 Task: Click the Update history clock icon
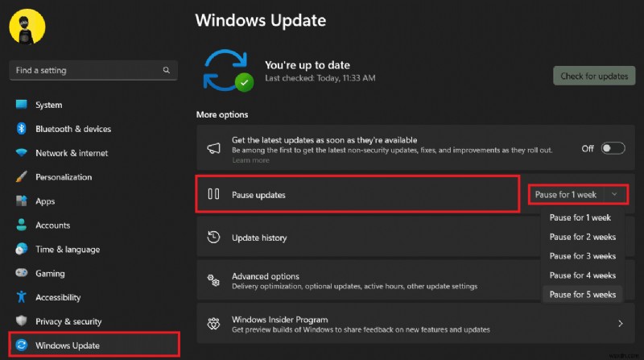click(213, 237)
